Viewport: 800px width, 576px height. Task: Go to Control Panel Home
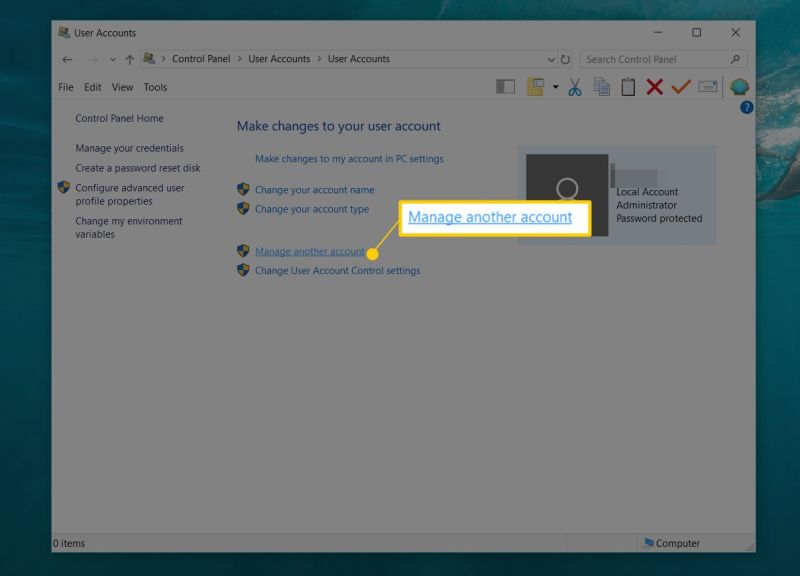click(119, 118)
